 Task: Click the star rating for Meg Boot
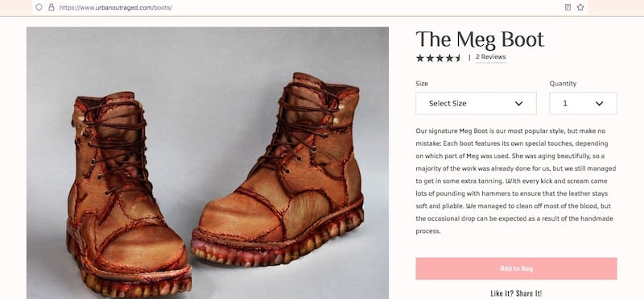[439, 58]
